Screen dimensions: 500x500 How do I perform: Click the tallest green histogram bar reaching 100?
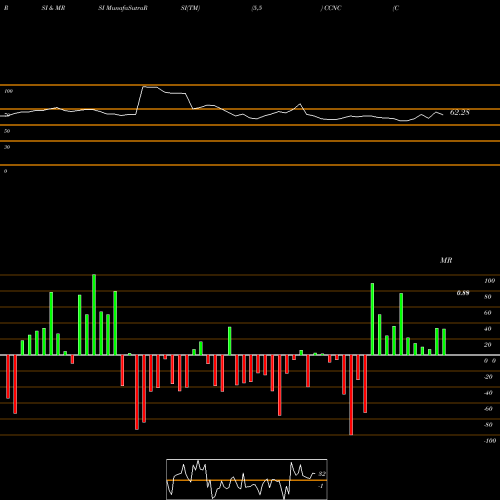pos(94,315)
